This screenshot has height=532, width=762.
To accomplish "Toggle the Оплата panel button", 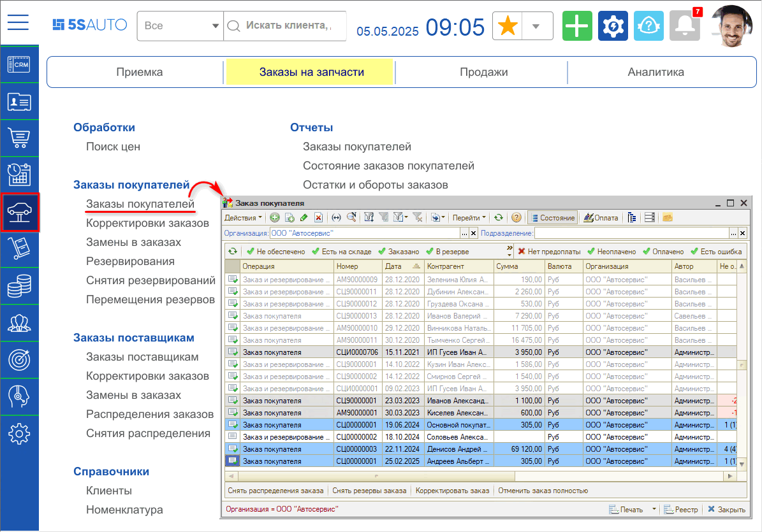I will point(601,218).
